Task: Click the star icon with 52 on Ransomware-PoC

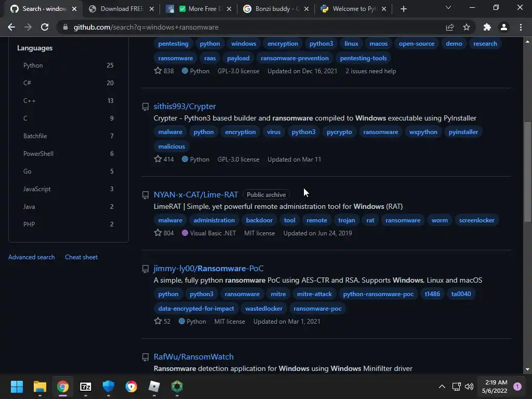Action: (x=158, y=321)
